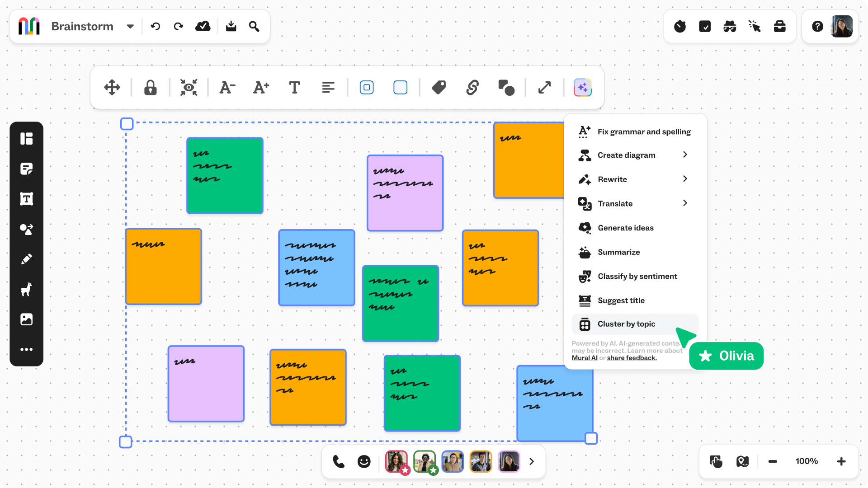This screenshot has height=488, width=868.
Task: Open the share feedback link
Action: click(632, 358)
